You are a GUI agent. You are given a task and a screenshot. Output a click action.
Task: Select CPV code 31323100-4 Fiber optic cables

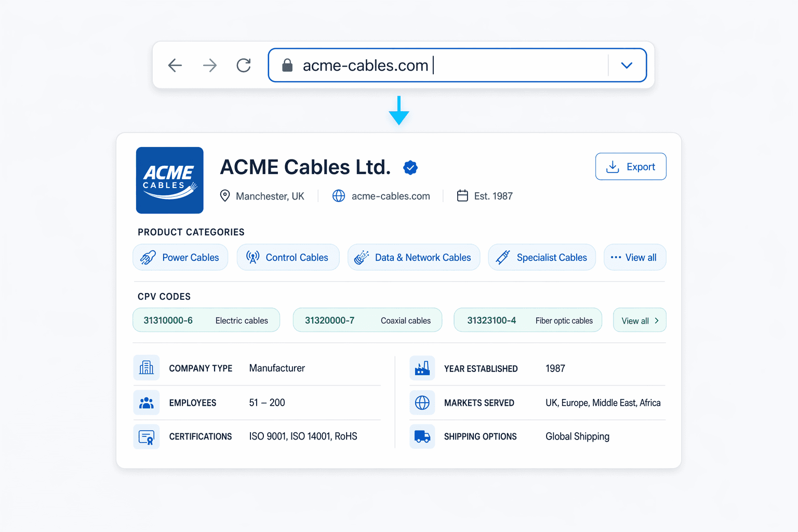[528, 320]
